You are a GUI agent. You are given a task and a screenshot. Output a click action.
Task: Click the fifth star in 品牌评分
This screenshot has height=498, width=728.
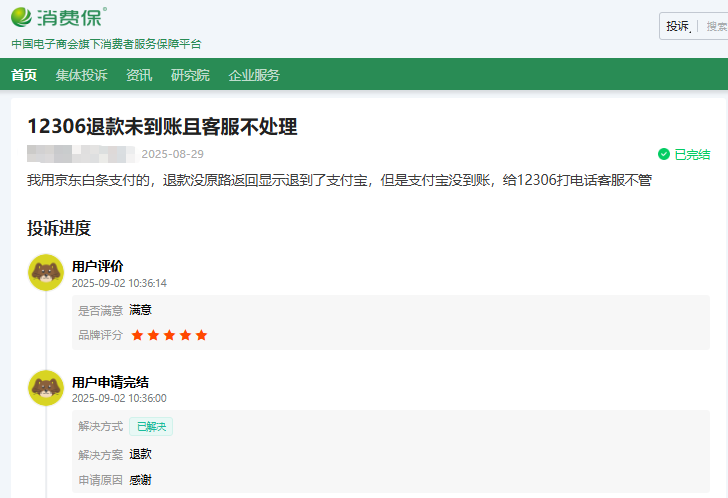(201, 335)
